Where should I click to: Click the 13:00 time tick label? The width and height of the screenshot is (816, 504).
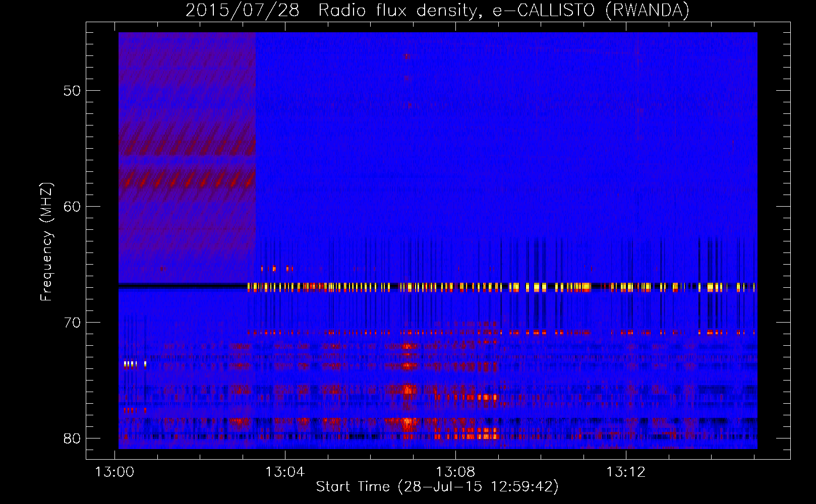pyautogui.click(x=115, y=472)
